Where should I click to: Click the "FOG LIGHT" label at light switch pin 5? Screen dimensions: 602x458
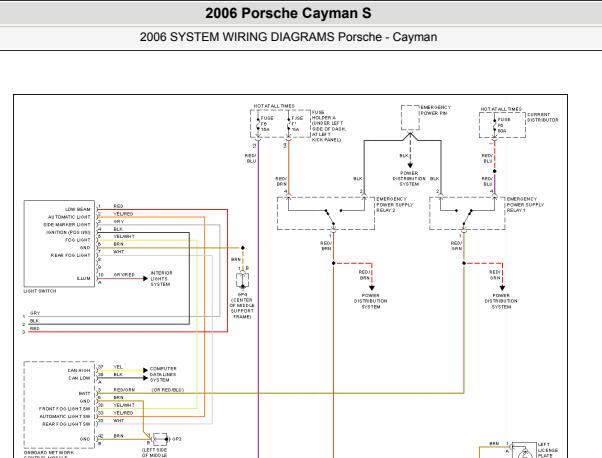pyautogui.click(x=78, y=240)
